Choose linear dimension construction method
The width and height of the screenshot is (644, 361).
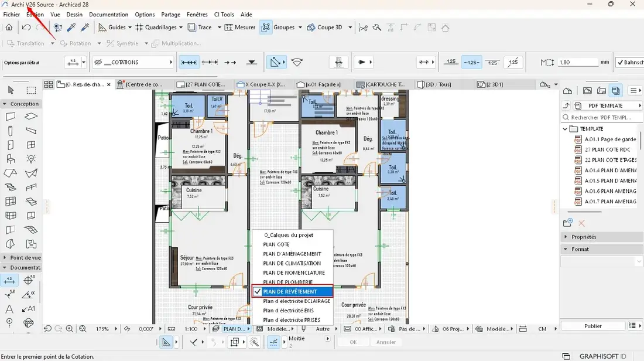coord(189,62)
